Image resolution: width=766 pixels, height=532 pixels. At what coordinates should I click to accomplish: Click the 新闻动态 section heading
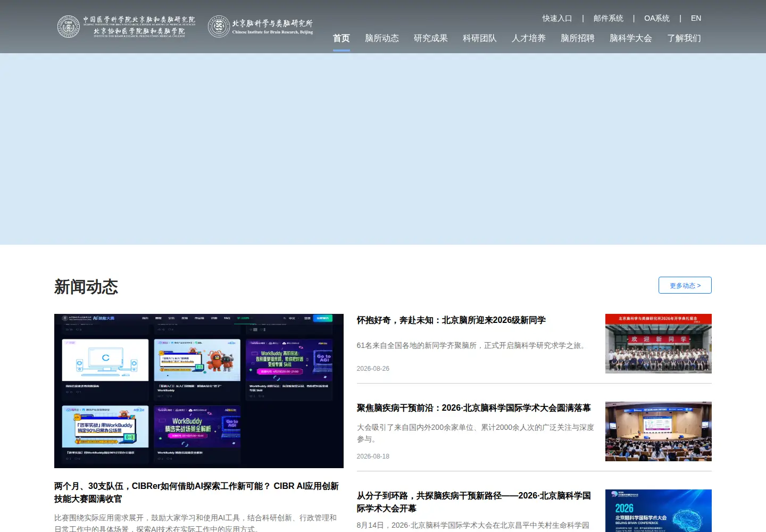pyautogui.click(x=86, y=287)
